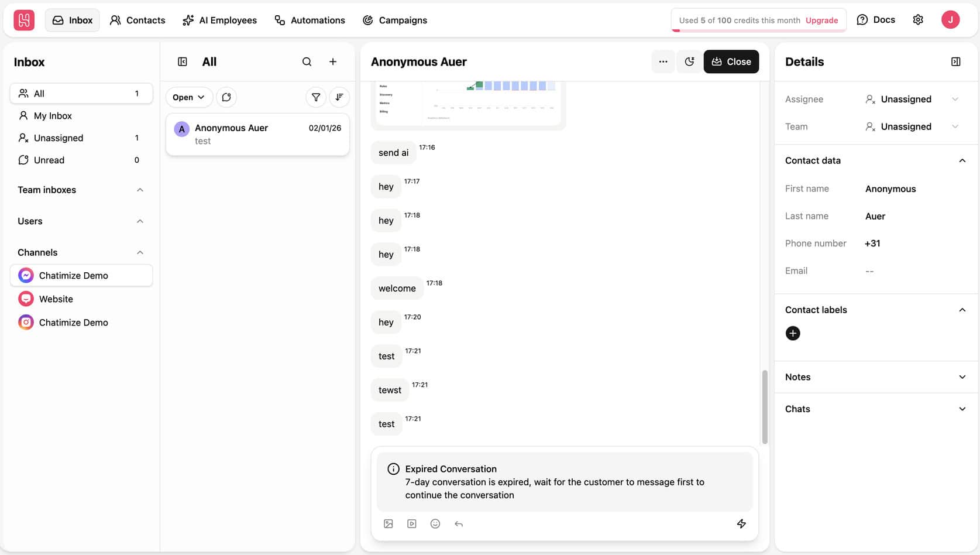
Task: Open the Open status dropdown
Action: pos(188,97)
